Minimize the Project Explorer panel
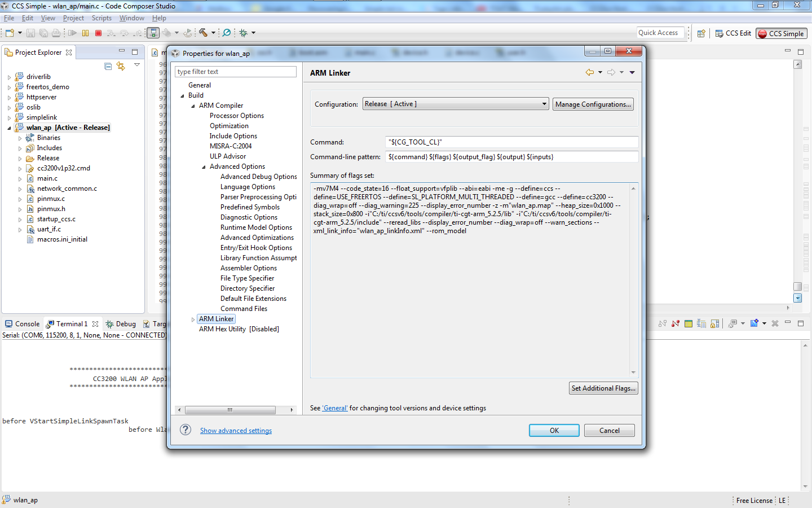This screenshot has height=508, width=812. (122, 51)
